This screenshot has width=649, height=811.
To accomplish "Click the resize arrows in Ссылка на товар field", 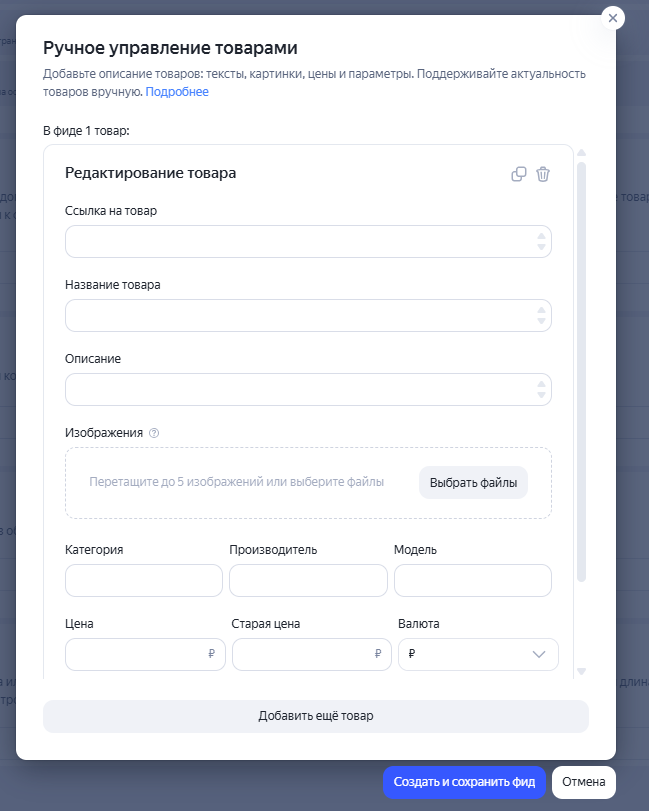I will coord(541,242).
